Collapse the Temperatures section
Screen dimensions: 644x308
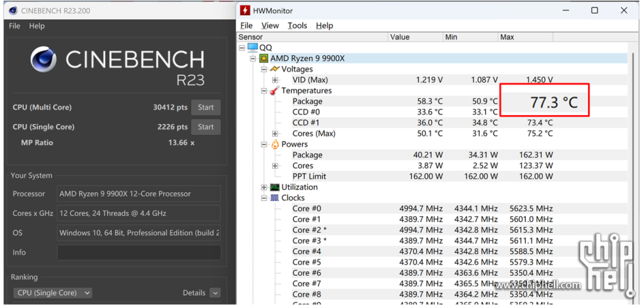coord(264,91)
